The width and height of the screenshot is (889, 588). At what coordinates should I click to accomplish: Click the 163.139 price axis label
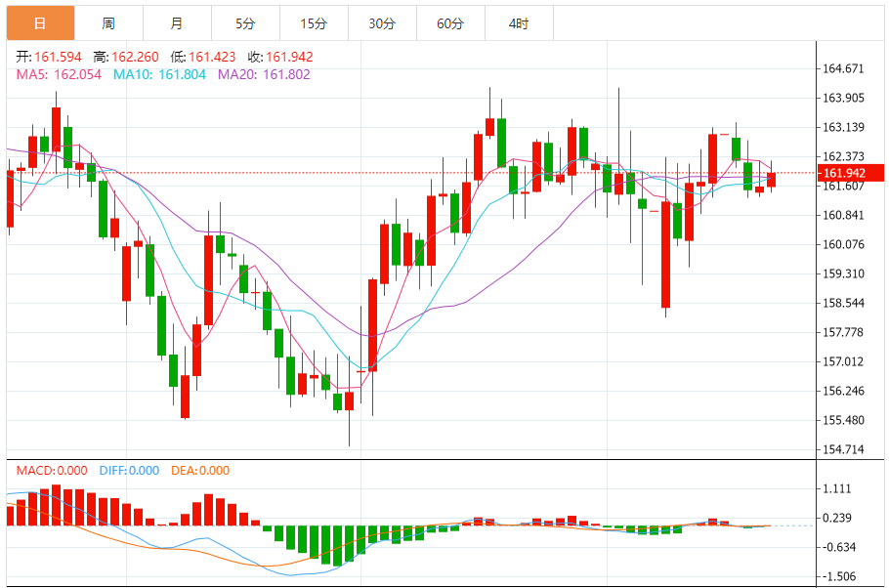[x=843, y=127]
